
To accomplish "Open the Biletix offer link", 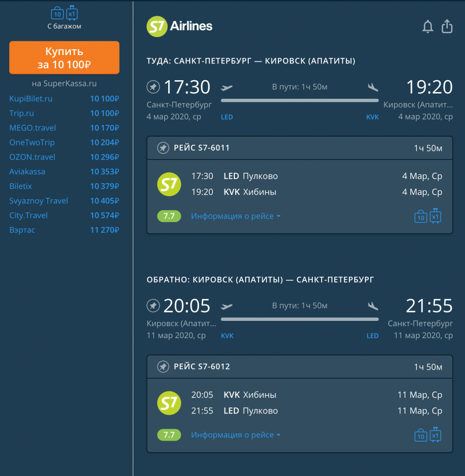I will point(21,186).
